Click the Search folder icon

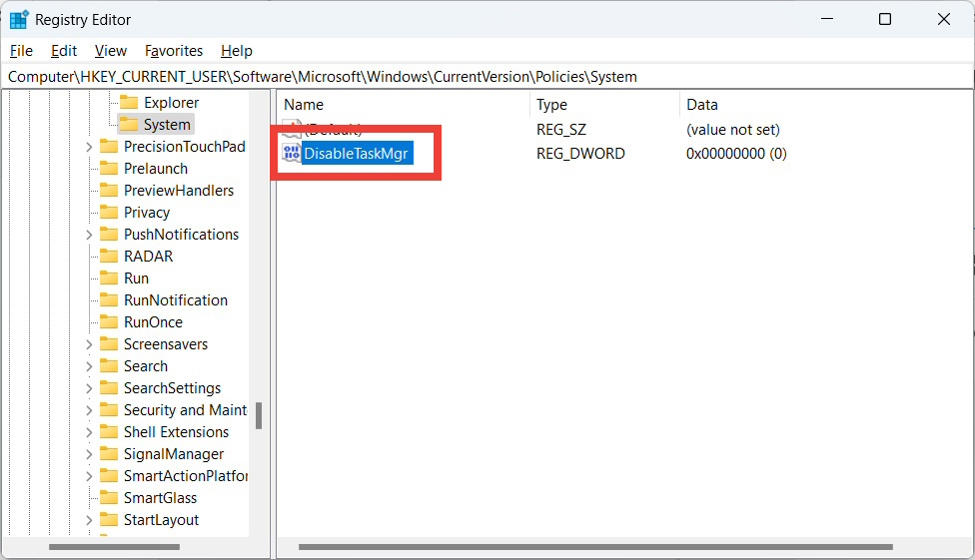(109, 365)
